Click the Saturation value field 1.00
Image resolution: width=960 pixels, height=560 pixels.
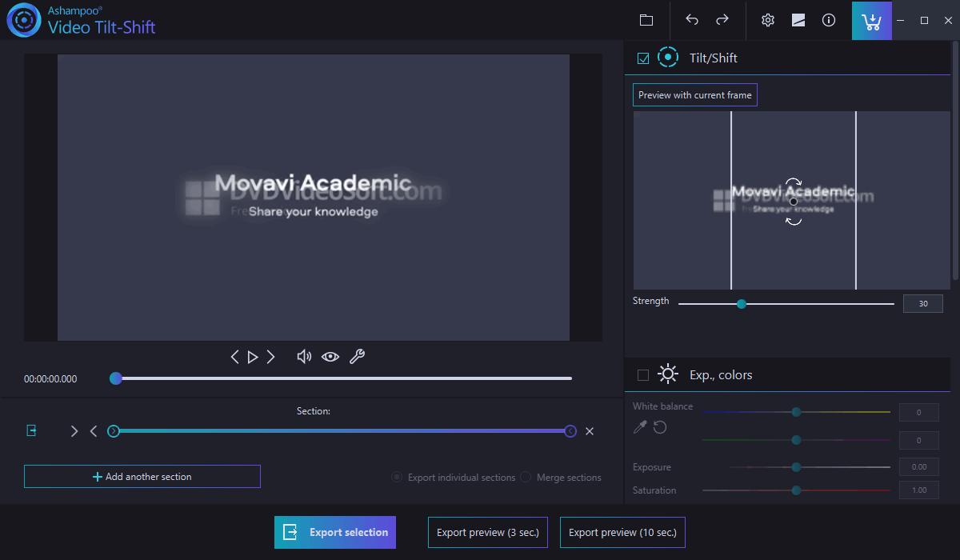[918, 490]
